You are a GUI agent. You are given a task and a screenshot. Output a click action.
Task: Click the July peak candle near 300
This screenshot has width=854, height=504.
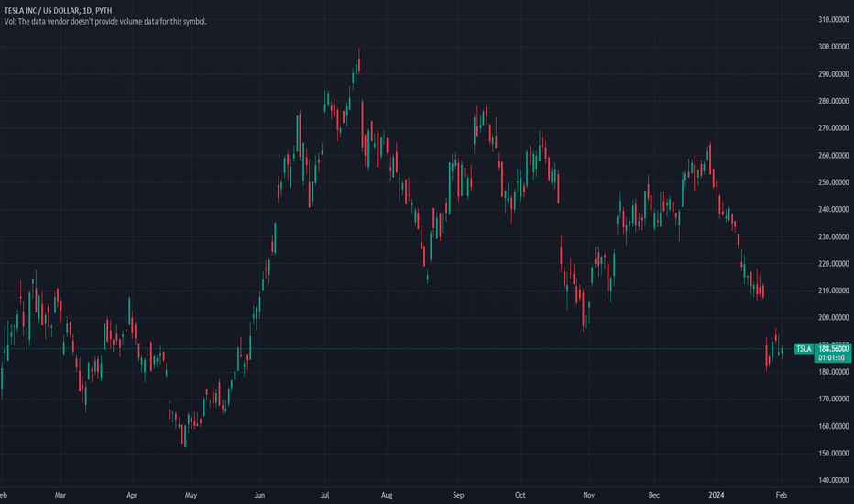[x=359, y=61]
